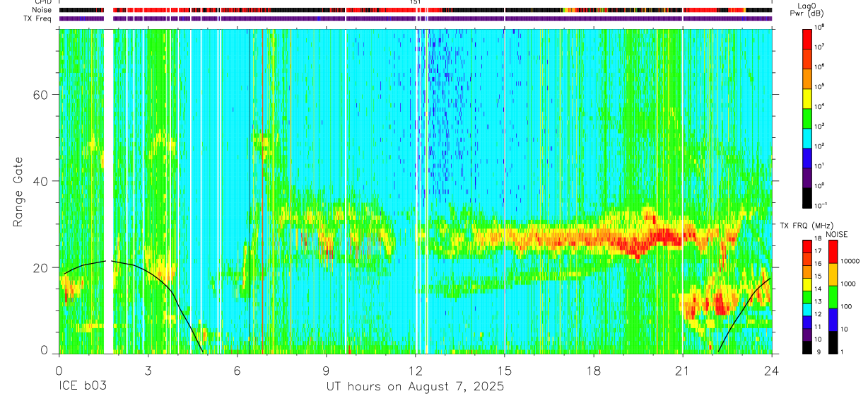Click the NOISE legend title
This screenshot has width=868, height=401.
837,234
